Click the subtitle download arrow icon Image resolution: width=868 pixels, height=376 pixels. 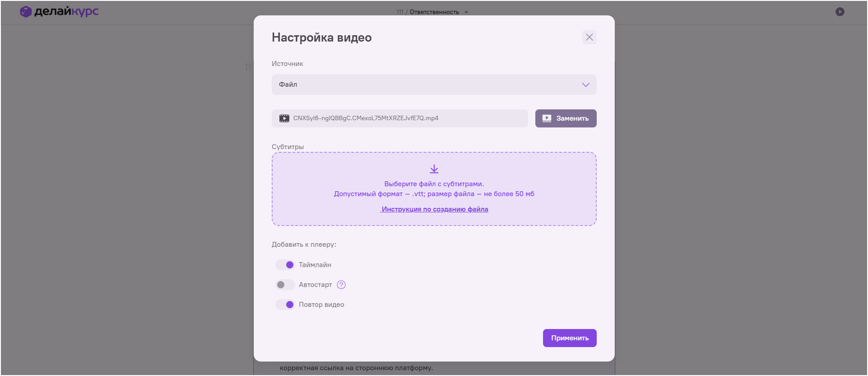pos(434,169)
